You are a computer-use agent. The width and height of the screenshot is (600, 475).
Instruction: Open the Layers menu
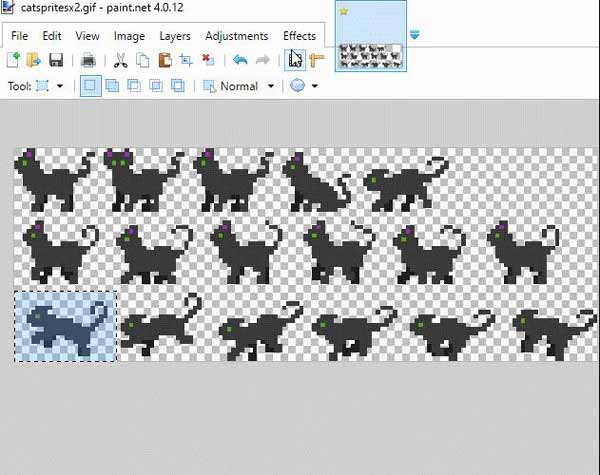175,36
